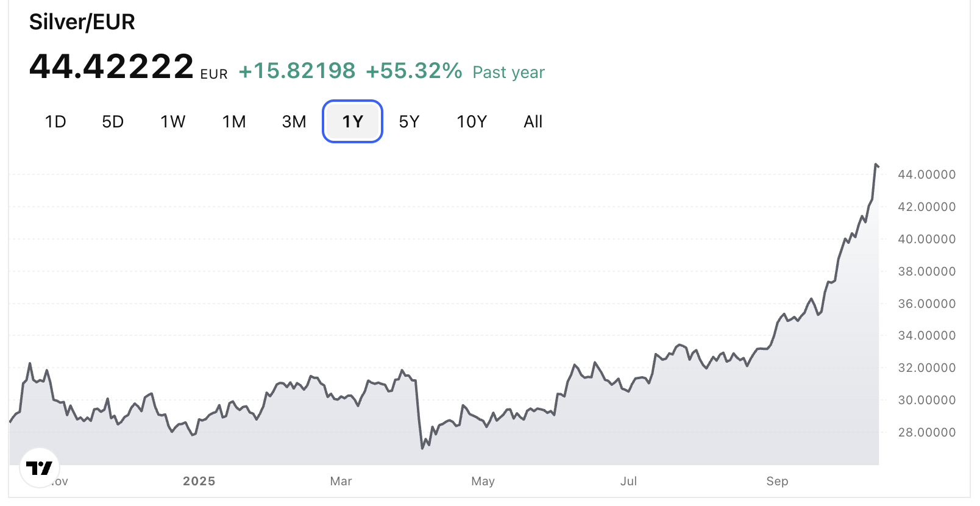Open the 5Y chart view
The image size is (980, 506).
pos(409,122)
